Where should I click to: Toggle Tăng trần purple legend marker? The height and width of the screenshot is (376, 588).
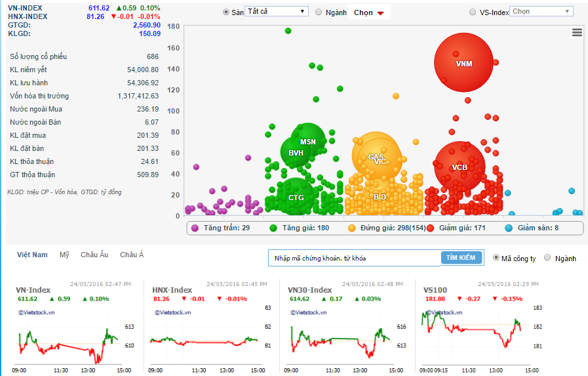pos(195,228)
